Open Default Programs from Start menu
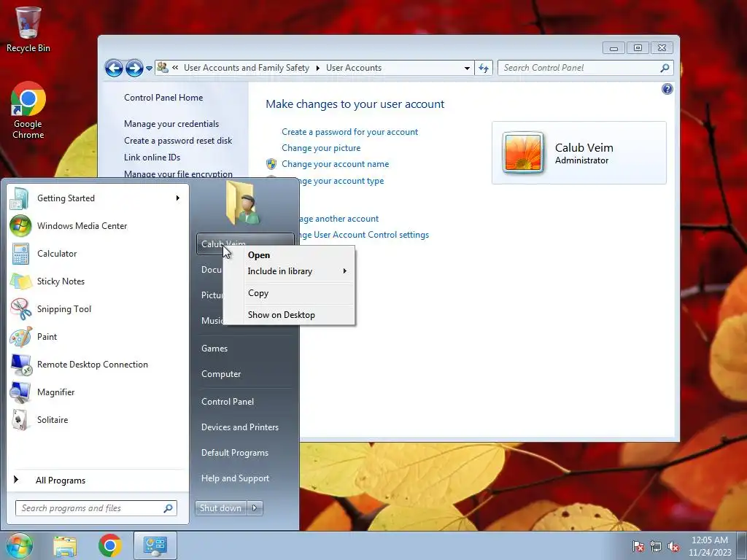The height and width of the screenshot is (560, 747). point(234,453)
